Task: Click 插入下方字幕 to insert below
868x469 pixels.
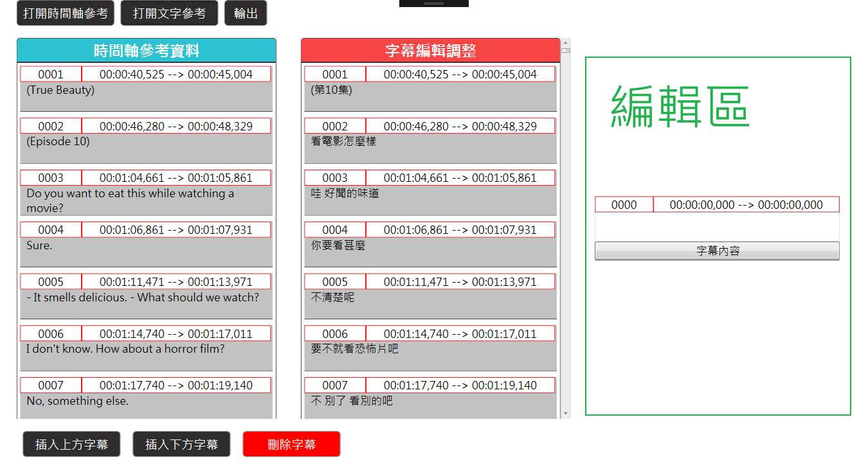Action: [x=181, y=444]
